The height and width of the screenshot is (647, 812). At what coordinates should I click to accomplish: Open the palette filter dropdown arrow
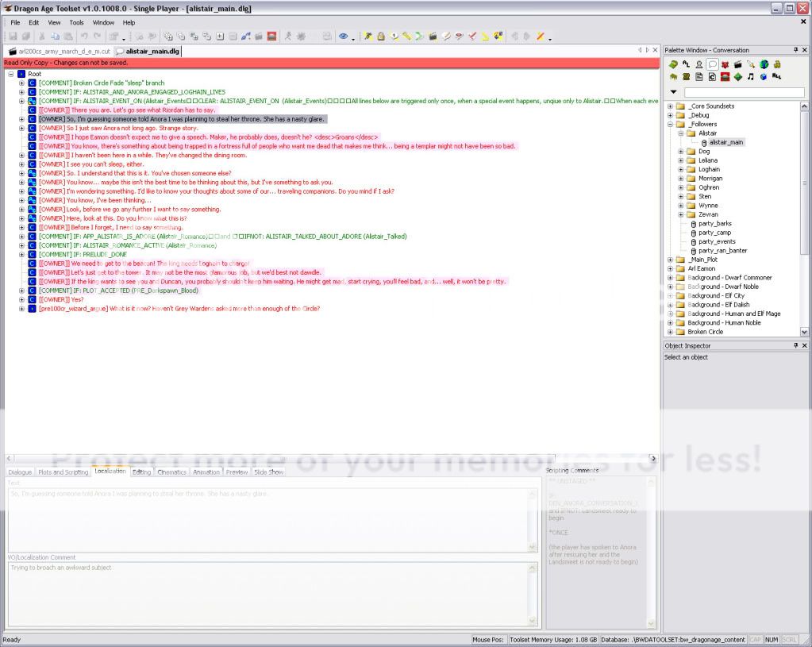pos(674,93)
